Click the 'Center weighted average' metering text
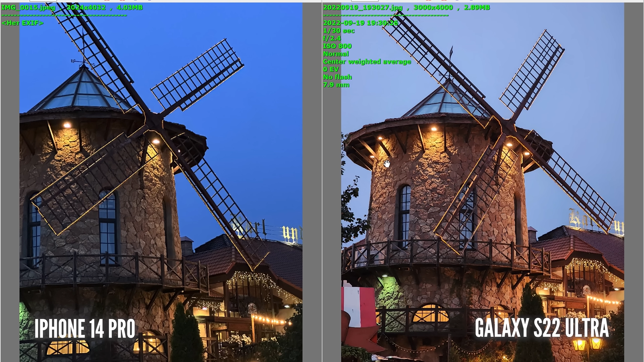 click(367, 62)
